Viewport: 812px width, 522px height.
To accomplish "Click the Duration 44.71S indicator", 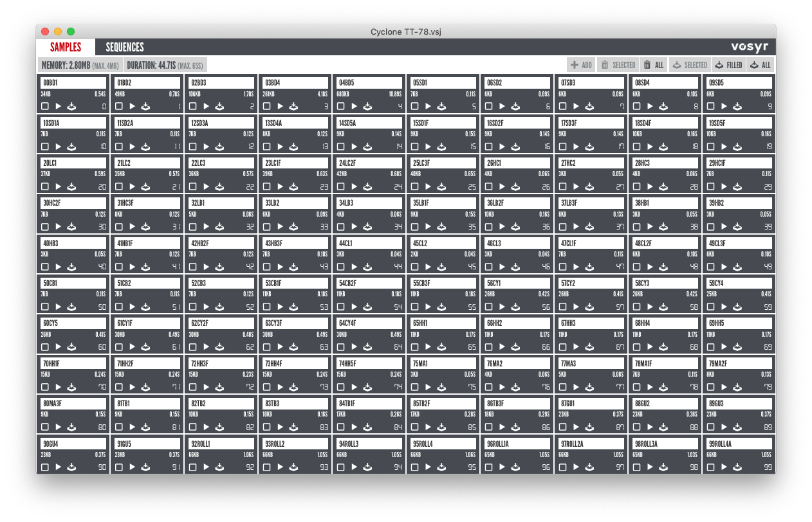I will pos(165,65).
